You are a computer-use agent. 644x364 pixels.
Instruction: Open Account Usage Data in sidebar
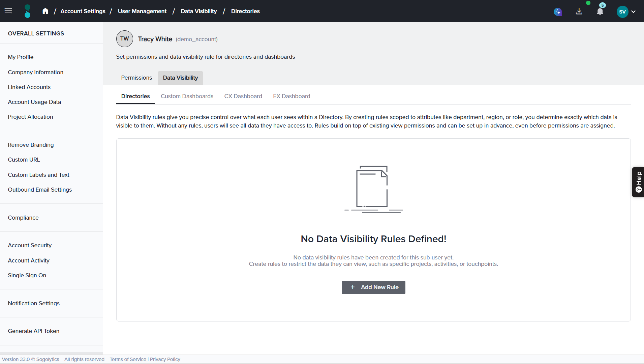34,102
